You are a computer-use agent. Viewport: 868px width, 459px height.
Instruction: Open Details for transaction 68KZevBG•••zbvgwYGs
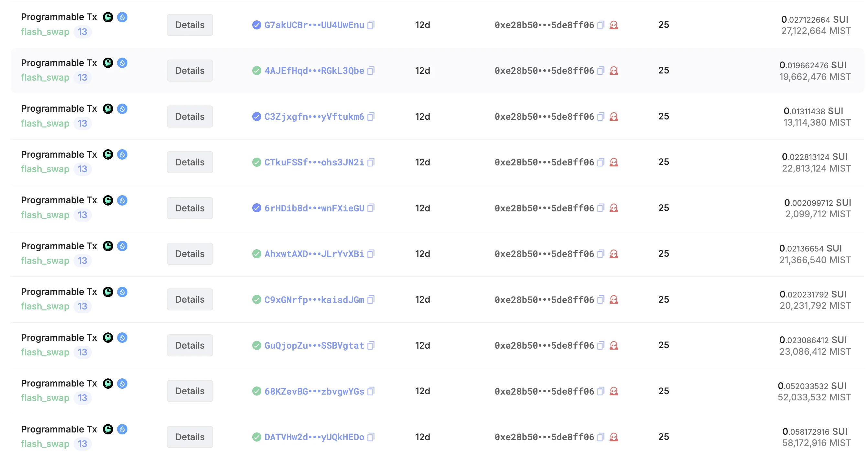190,391
